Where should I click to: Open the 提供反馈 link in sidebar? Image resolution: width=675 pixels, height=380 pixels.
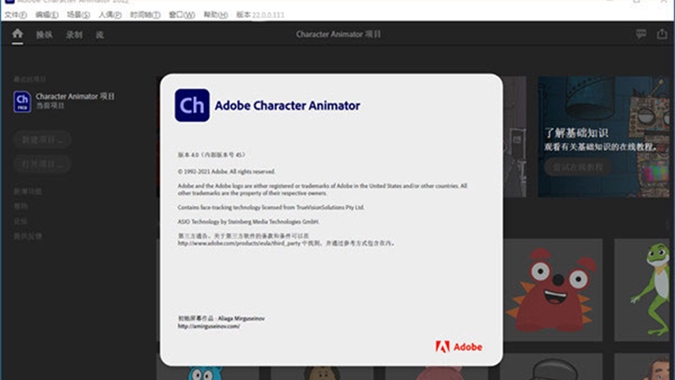[x=28, y=236]
